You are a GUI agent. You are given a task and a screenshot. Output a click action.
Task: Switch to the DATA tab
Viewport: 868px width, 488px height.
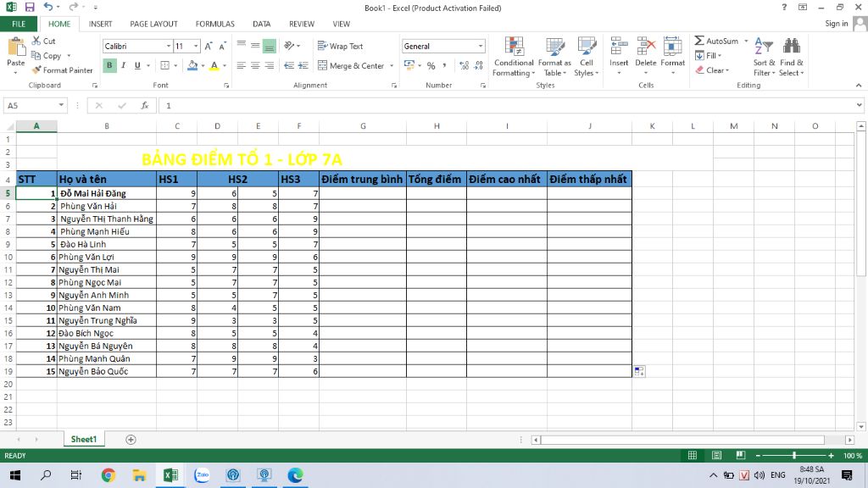261,24
